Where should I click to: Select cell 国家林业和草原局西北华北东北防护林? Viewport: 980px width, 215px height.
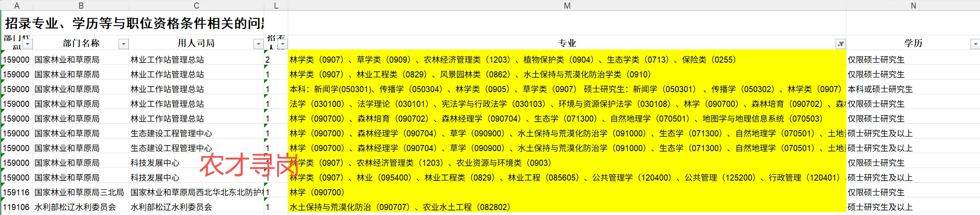coord(197,192)
